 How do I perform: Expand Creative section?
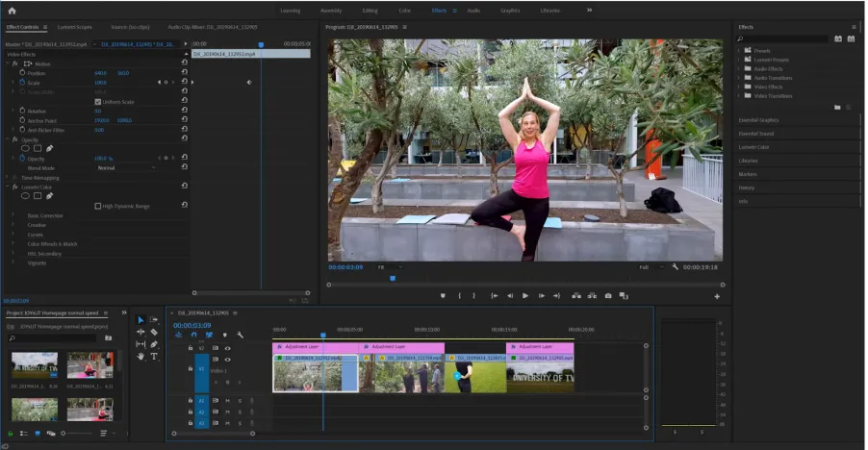point(13,225)
